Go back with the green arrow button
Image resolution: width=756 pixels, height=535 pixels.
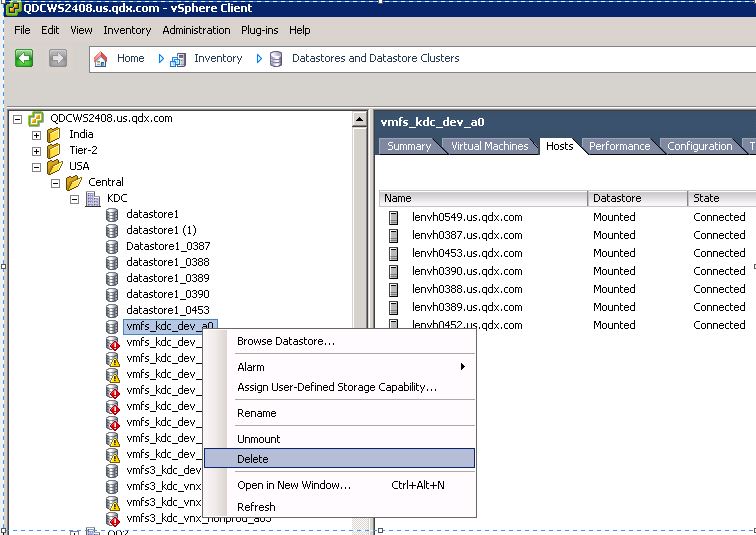coord(24,58)
